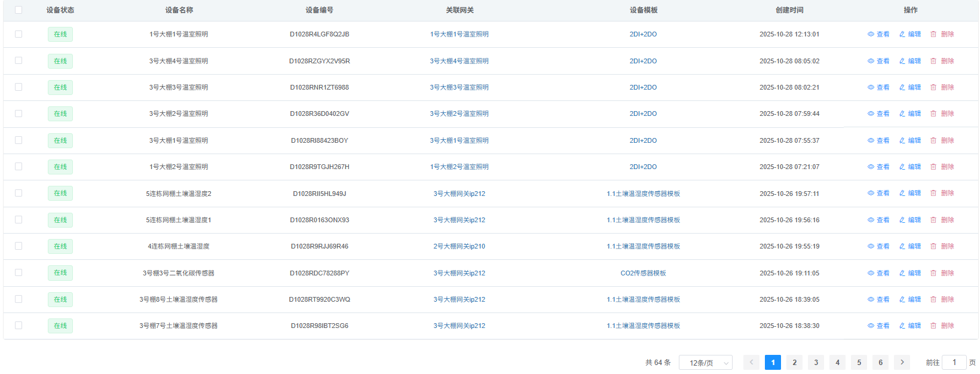Image resolution: width=980 pixels, height=374 pixels.
Task: Select the checkbox for 3号棚8号土壤温湿度传感器
Action: click(x=19, y=299)
